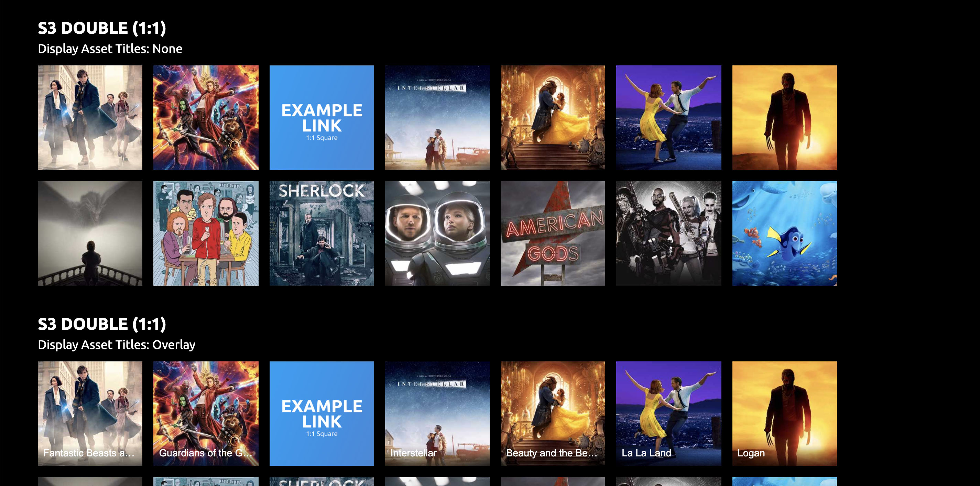
Task: Open the grey dragon silhouette poster
Action: pyautogui.click(x=90, y=233)
